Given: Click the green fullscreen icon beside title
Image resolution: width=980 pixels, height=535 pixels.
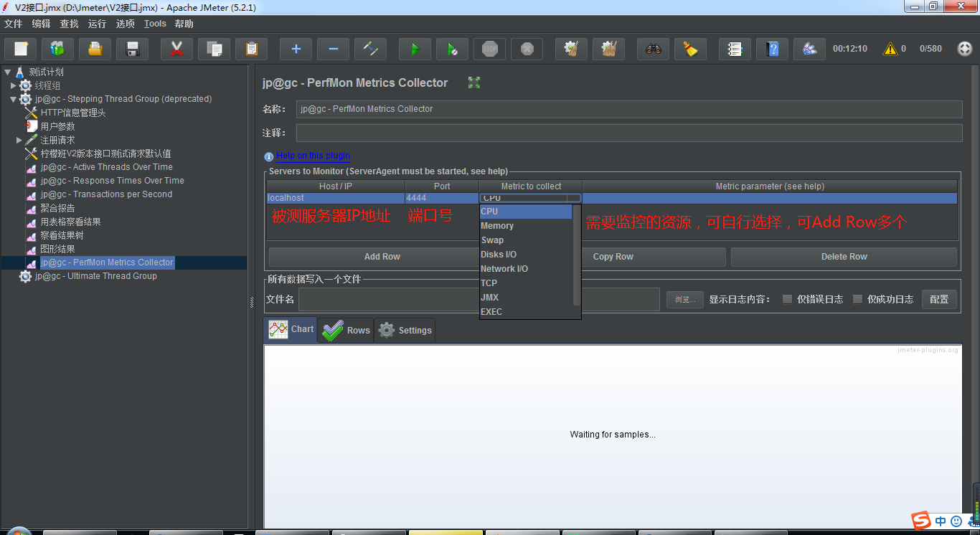Looking at the screenshot, I should click(474, 82).
